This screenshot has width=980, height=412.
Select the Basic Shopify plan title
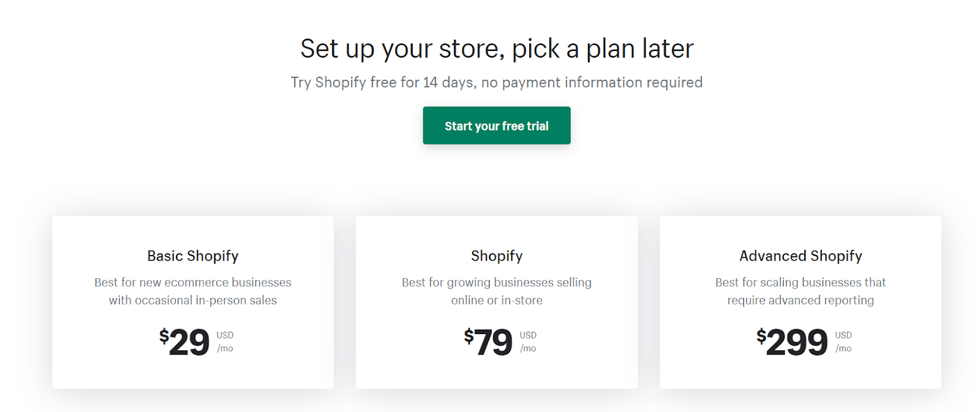[x=193, y=256]
